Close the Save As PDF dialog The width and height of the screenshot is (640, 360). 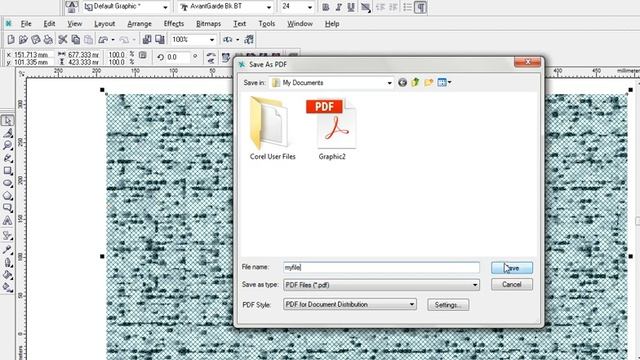(527, 62)
